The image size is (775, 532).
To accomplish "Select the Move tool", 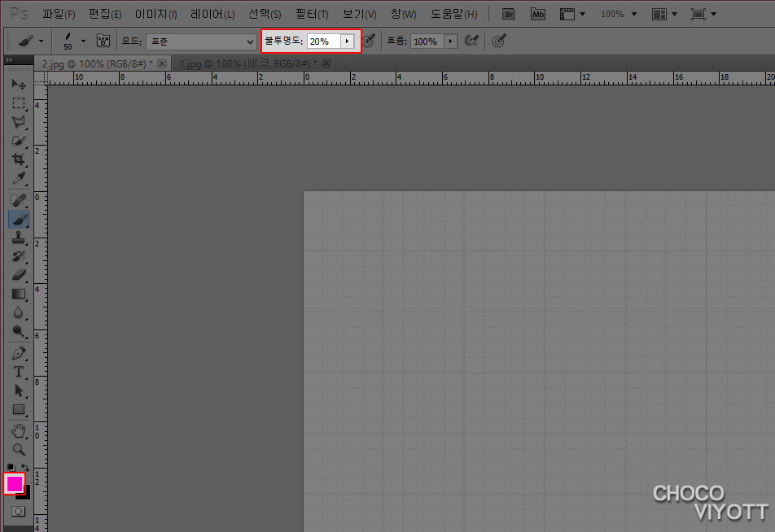I will tap(19, 84).
